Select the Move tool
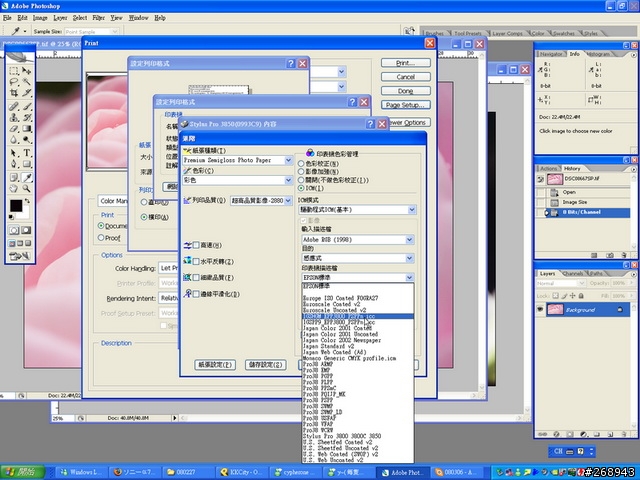Viewport: 640px width, 480px height. pyautogui.click(x=27, y=71)
